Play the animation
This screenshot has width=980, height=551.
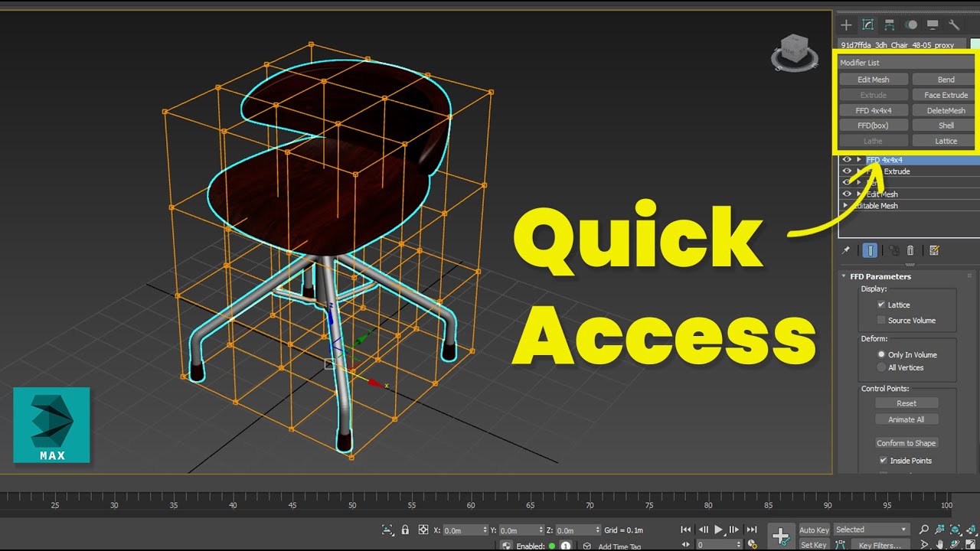[x=719, y=530]
